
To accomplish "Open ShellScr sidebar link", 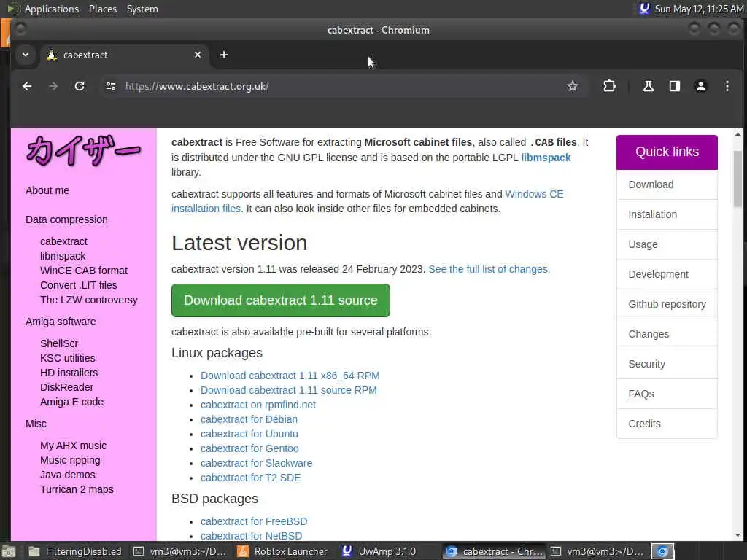I will pos(59,343).
